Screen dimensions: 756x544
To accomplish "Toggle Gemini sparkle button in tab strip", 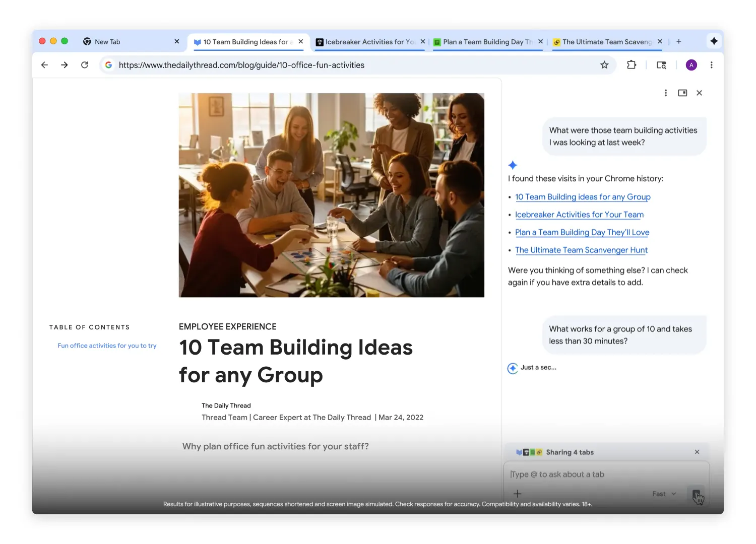I will [x=714, y=41].
